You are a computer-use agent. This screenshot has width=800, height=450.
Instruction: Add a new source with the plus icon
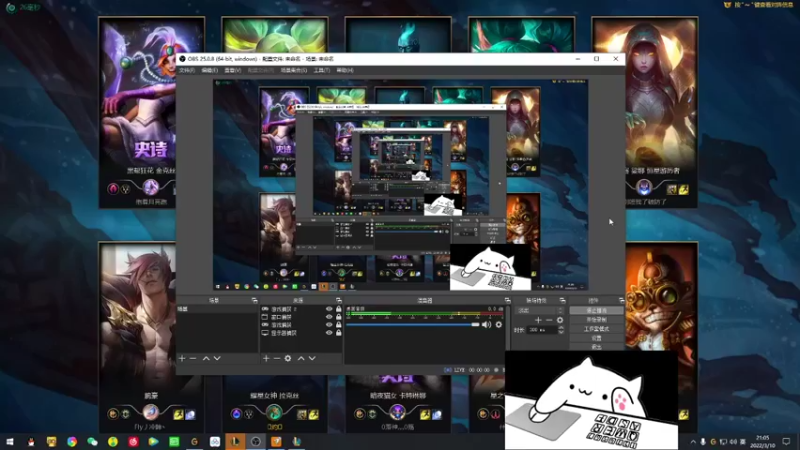[x=266, y=359]
